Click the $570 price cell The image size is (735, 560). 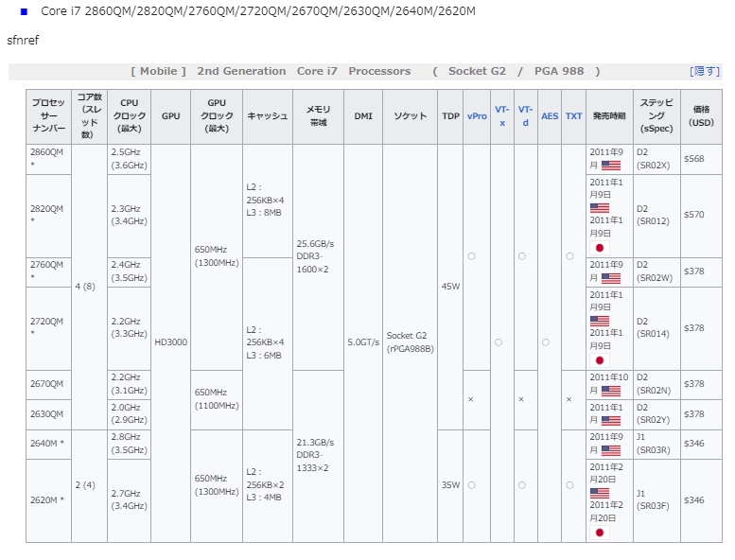[701, 216]
